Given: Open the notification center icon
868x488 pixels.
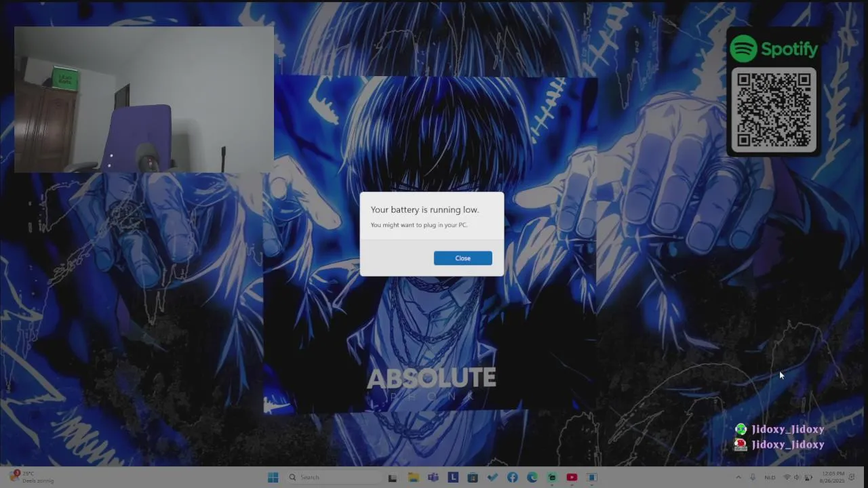Looking at the screenshot, I should pyautogui.click(x=852, y=477).
